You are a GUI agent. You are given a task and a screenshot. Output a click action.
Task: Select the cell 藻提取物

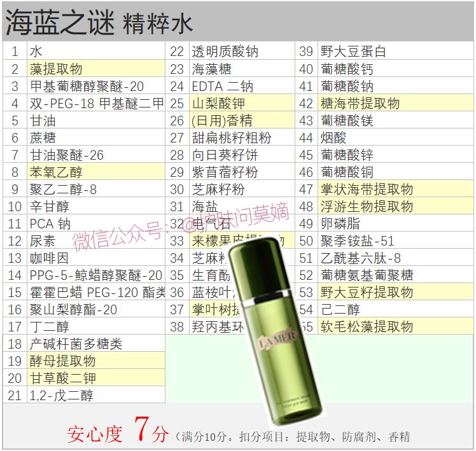tap(96, 68)
